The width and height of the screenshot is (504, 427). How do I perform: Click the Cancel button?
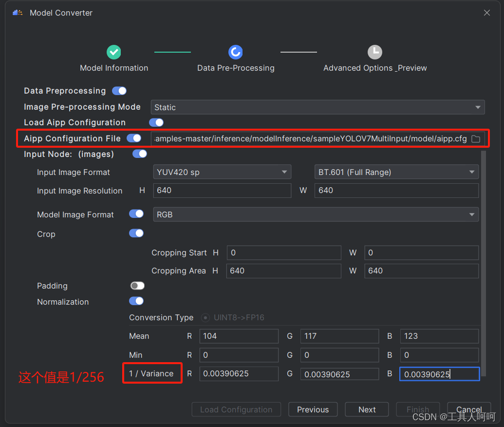point(469,409)
